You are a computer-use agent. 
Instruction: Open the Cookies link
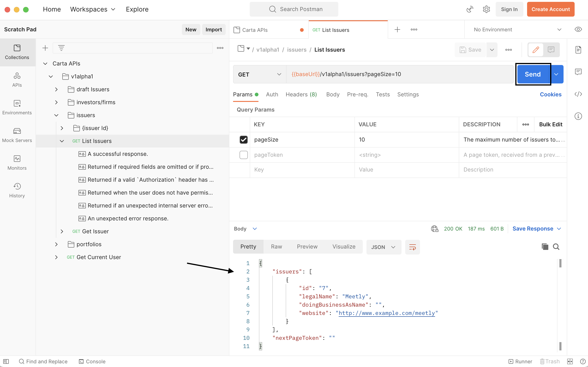pyautogui.click(x=550, y=95)
